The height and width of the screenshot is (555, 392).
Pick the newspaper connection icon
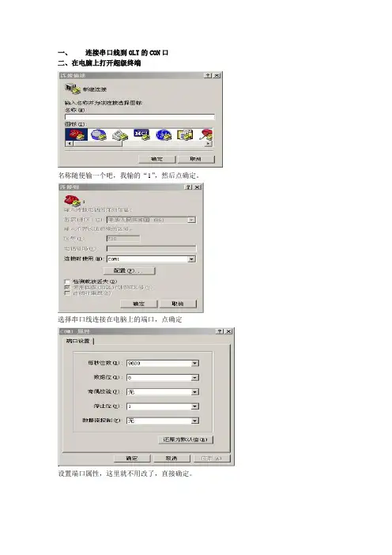coord(120,135)
